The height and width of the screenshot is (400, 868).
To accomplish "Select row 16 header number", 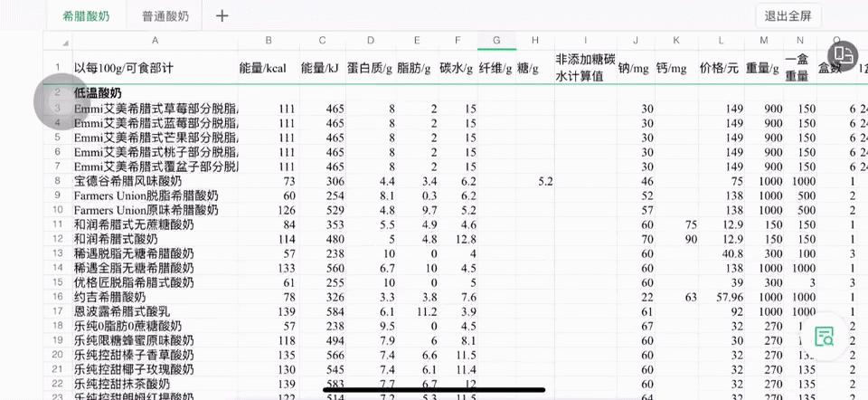I will pyautogui.click(x=58, y=297).
